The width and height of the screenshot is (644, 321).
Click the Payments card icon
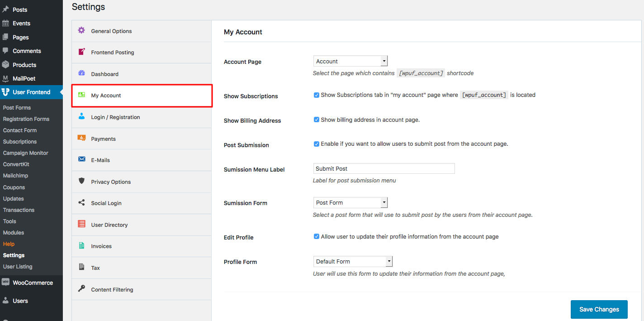pos(81,138)
